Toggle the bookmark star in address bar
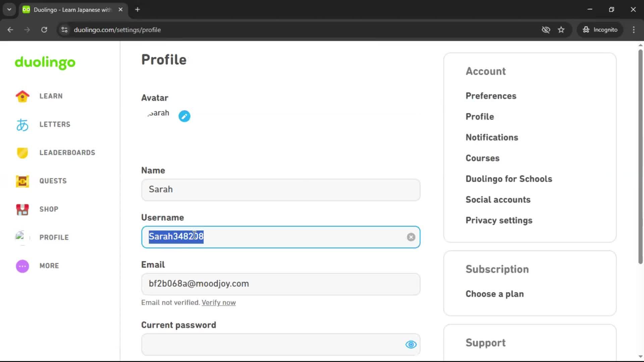The width and height of the screenshot is (644, 362). [561, 29]
